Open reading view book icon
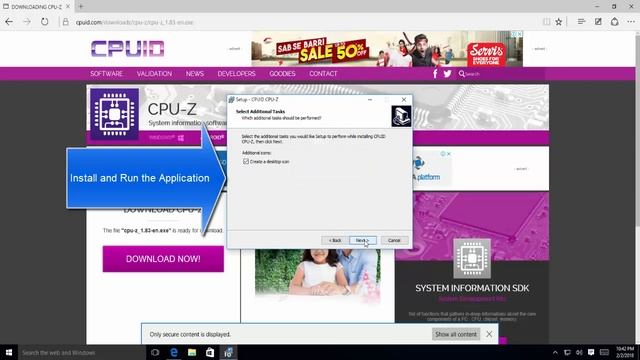The height and width of the screenshot is (360, 640). pyautogui.click(x=547, y=22)
